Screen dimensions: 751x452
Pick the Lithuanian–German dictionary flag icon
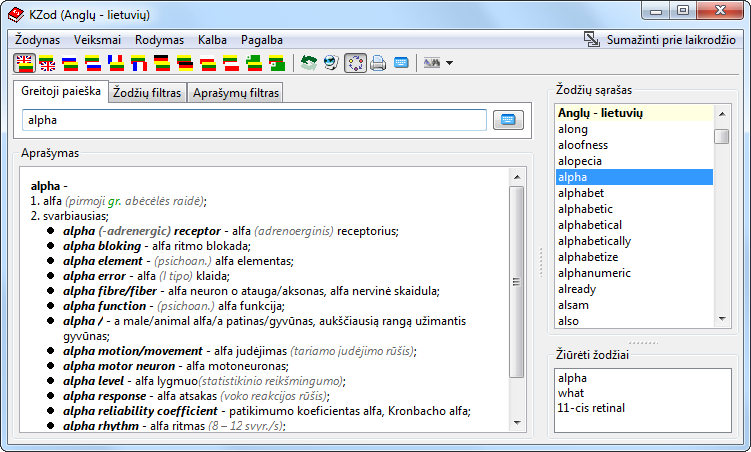click(x=185, y=63)
